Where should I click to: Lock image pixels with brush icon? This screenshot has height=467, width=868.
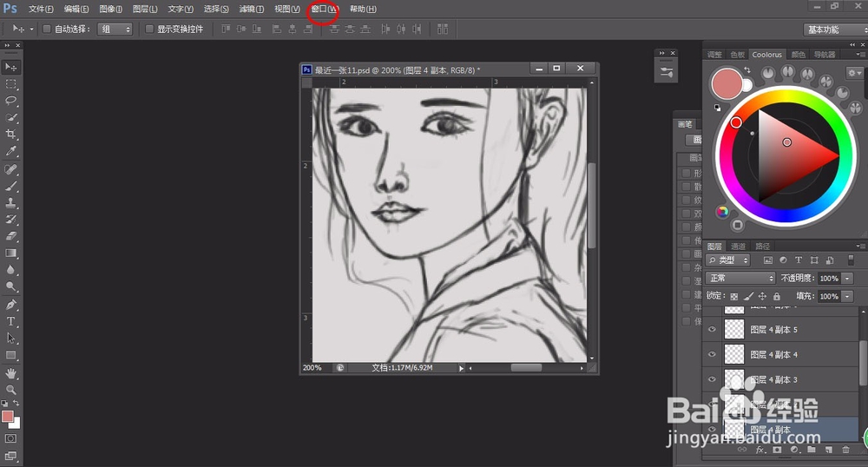click(x=748, y=296)
